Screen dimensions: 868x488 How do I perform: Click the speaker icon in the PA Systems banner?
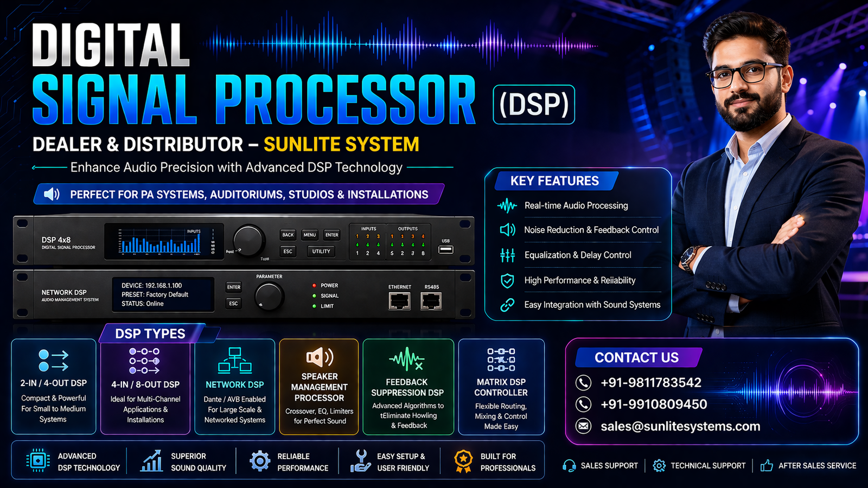(52, 194)
